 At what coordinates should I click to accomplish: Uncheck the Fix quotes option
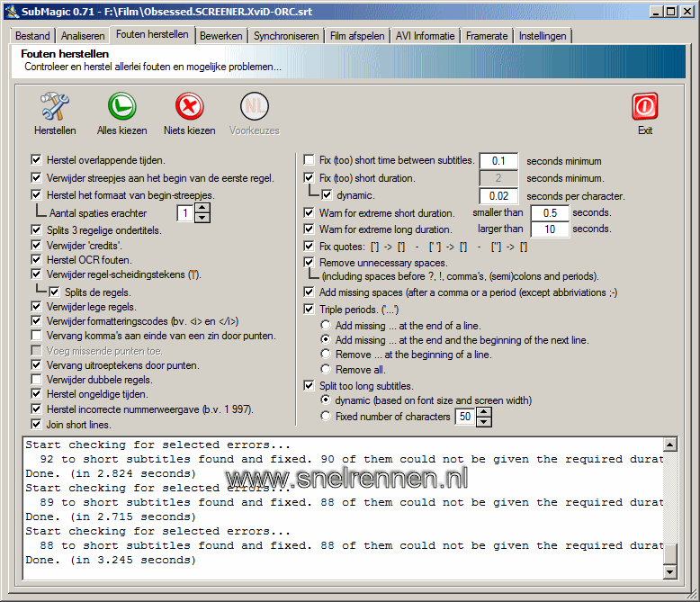[309, 246]
